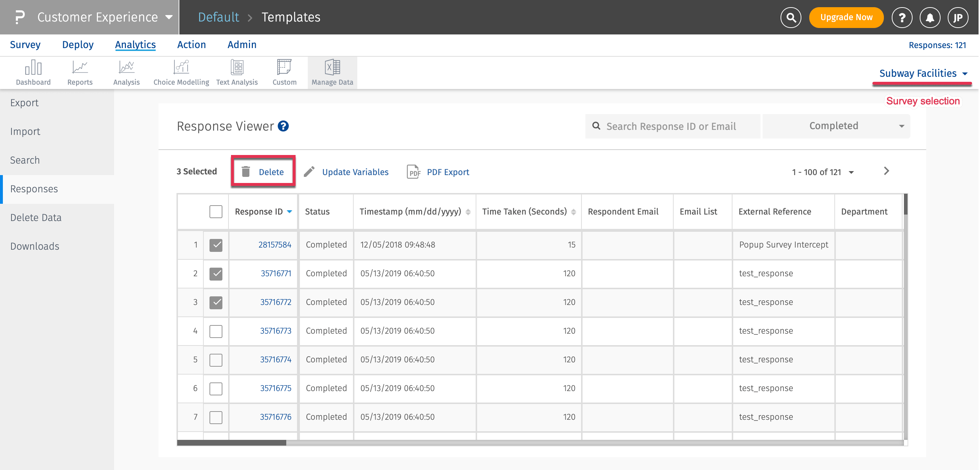Switch to the Deploy tab
This screenshot has width=980, height=470.
pos(77,45)
